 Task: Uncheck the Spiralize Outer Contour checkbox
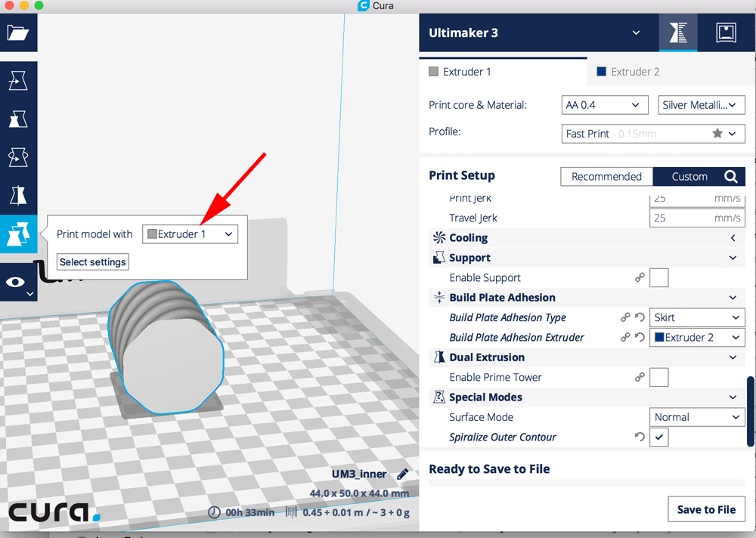659,437
